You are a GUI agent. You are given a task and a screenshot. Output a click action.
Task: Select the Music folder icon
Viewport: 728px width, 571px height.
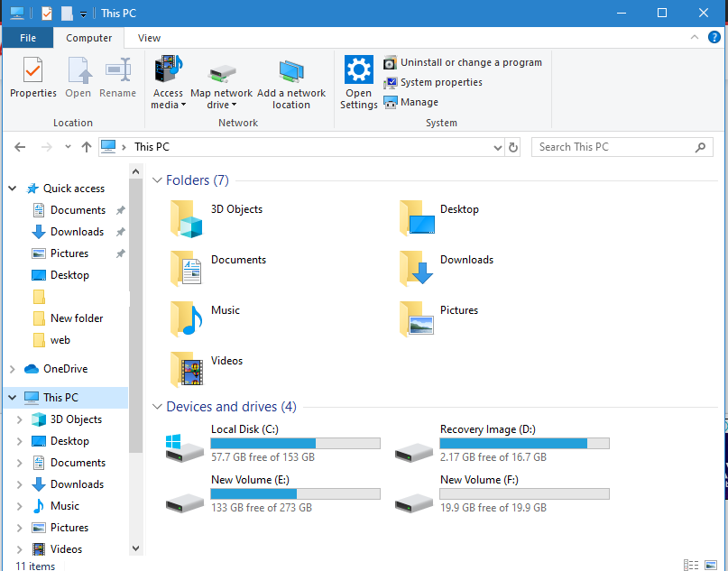[x=186, y=318]
